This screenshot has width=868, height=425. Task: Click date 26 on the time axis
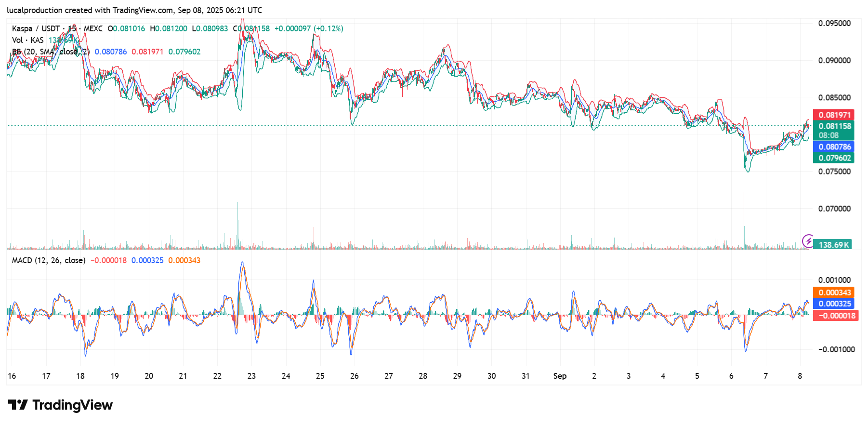click(x=355, y=376)
